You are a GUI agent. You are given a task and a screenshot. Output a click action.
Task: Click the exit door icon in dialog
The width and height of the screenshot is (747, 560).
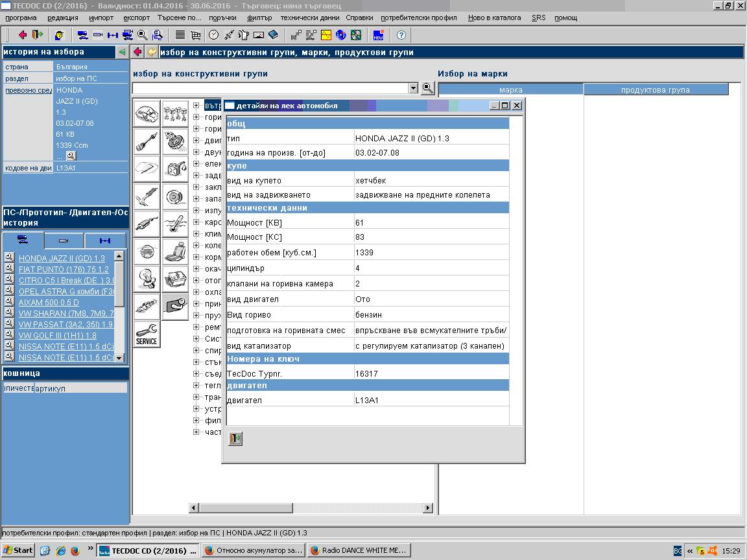pos(235,439)
